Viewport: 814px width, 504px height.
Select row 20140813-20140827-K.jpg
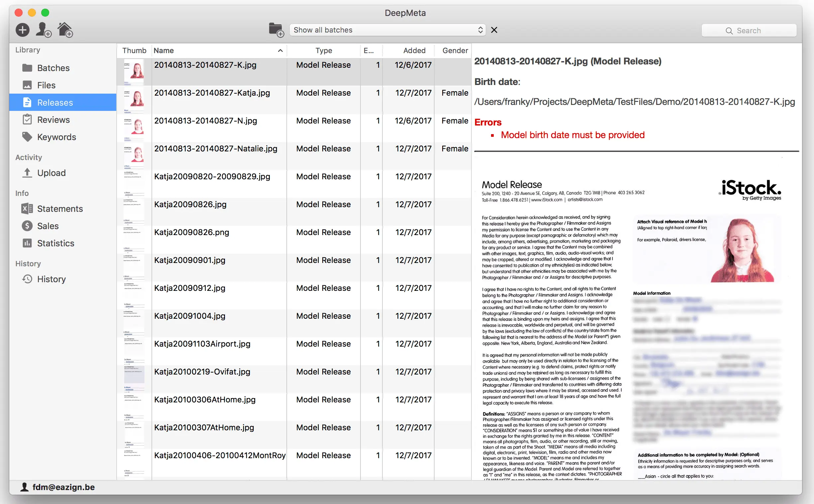tap(294, 72)
